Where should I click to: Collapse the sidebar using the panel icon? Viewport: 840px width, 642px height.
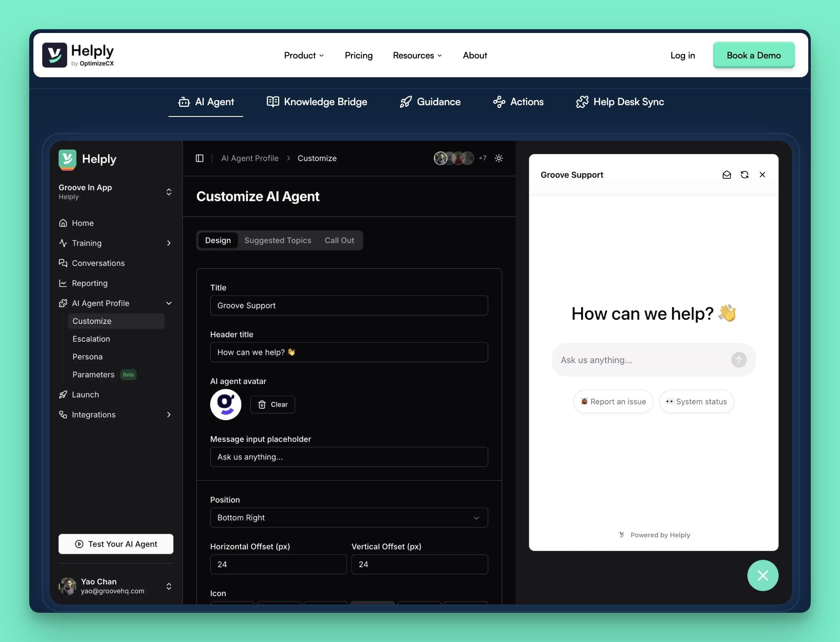(x=200, y=158)
